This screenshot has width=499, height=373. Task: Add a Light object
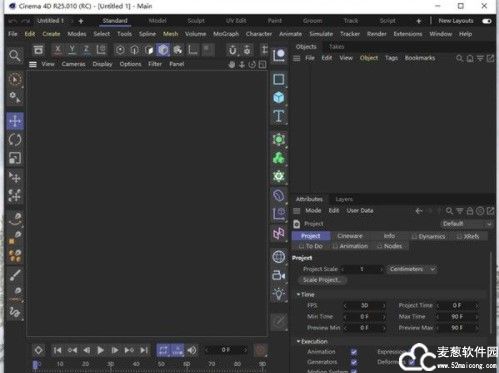(279, 294)
